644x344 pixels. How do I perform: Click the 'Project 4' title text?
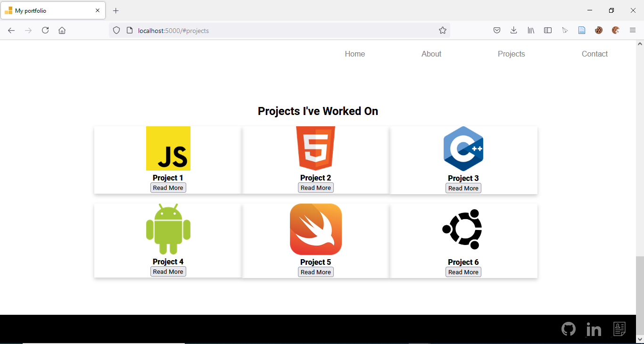(168, 262)
